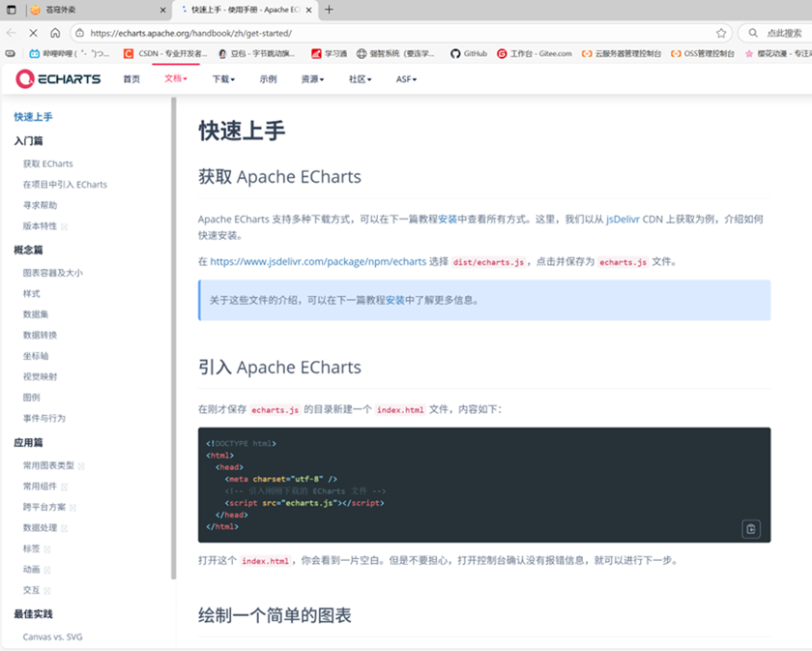Open the OSS管理控制台 bookmark
This screenshot has width=812, height=651.
tap(703, 53)
